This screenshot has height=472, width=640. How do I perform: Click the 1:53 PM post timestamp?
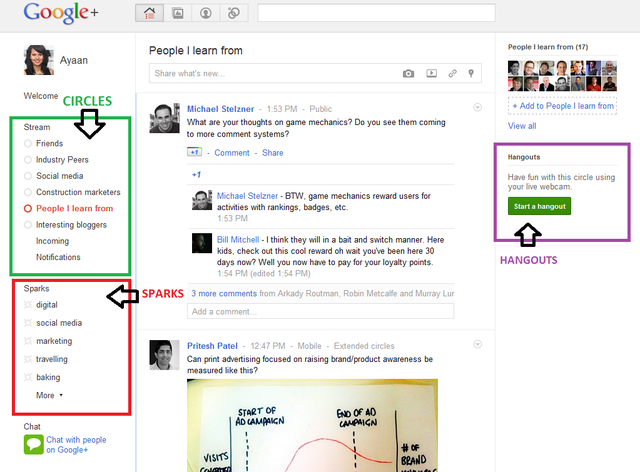(x=282, y=109)
